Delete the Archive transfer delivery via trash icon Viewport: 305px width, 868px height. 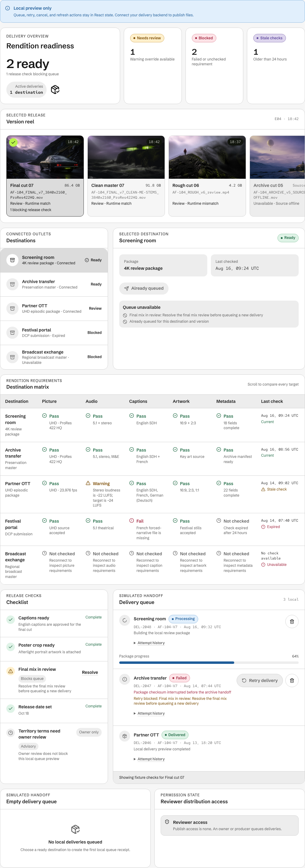tap(292, 680)
